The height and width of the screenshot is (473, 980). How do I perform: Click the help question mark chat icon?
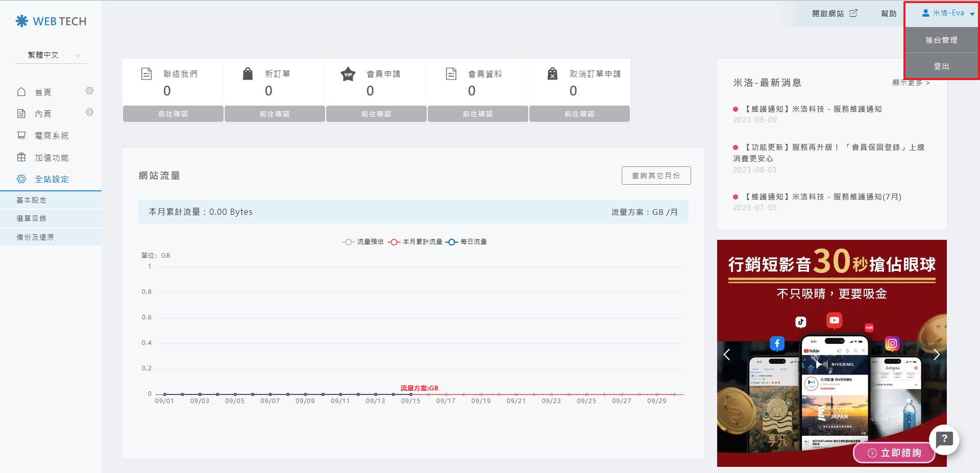944,439
